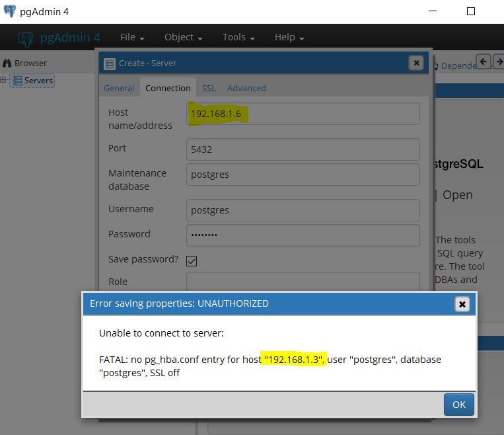Open the Object menu
The height and width of the screenshot is (435, 504).
coord(183,37)
